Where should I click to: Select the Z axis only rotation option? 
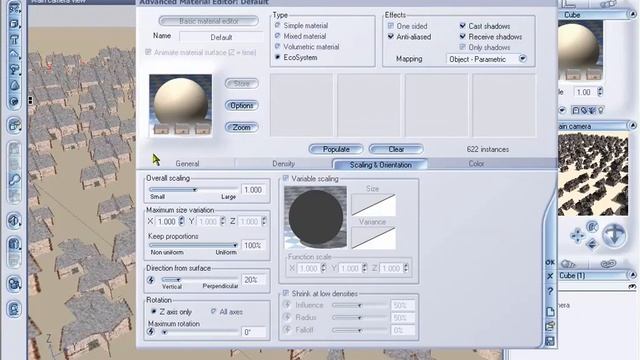(153, 311)
